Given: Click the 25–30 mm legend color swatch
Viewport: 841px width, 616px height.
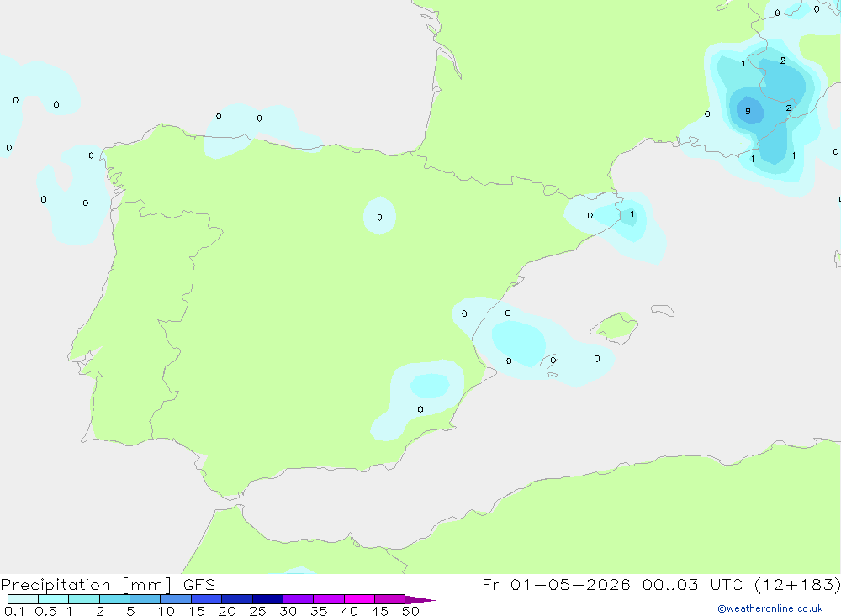Looking at the screenshot, I should (x=267, y=599).
